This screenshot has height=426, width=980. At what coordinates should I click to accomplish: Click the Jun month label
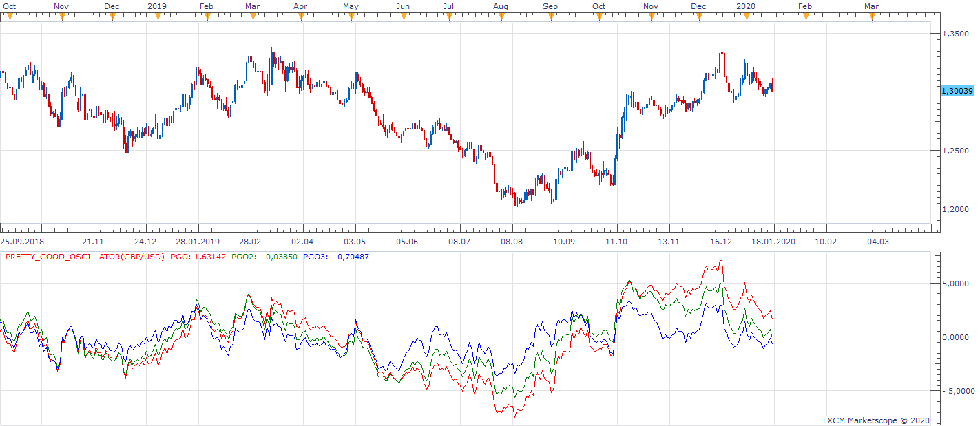click(x=404, y=6)
